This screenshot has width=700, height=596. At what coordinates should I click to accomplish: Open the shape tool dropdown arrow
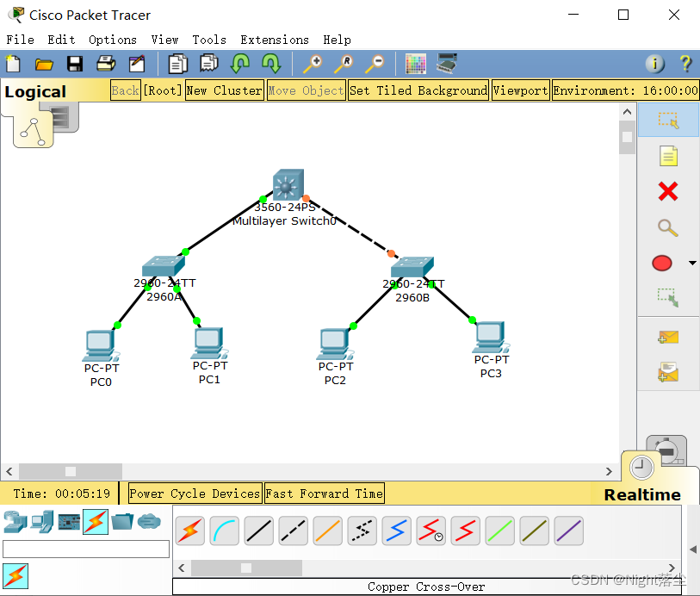(x=692, y=263)
